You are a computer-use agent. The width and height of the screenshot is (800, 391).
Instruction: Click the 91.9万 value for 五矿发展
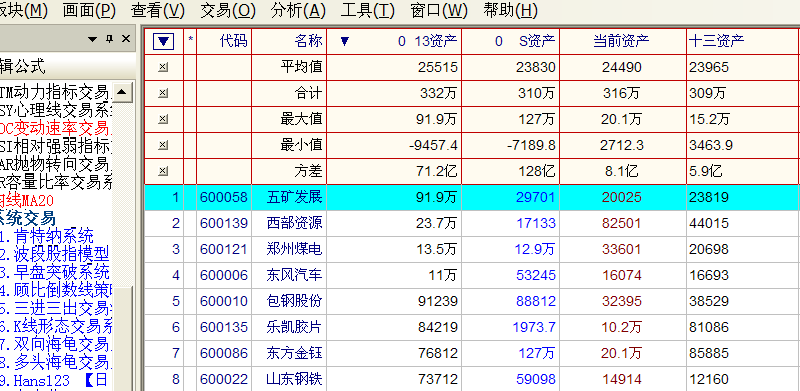(436, 197)
